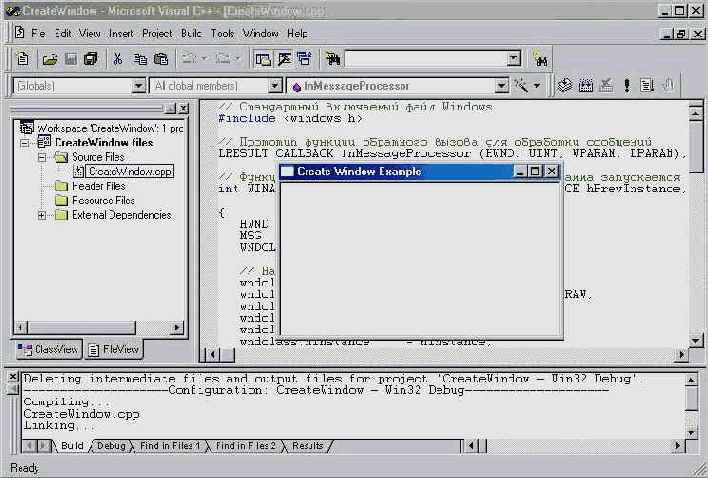This screenshot has height=478, width=708.
Task: Click the Compile icon in build toolbar
Action: 565,86
